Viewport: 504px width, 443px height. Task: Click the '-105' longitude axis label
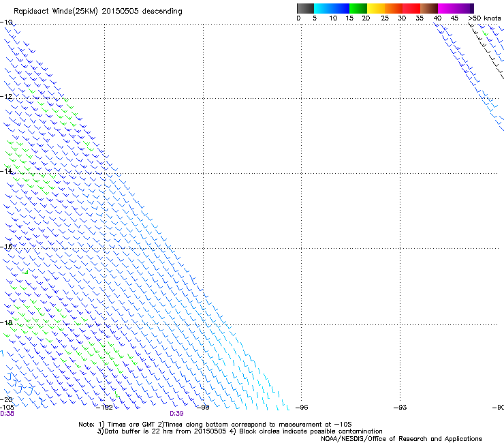7,408
